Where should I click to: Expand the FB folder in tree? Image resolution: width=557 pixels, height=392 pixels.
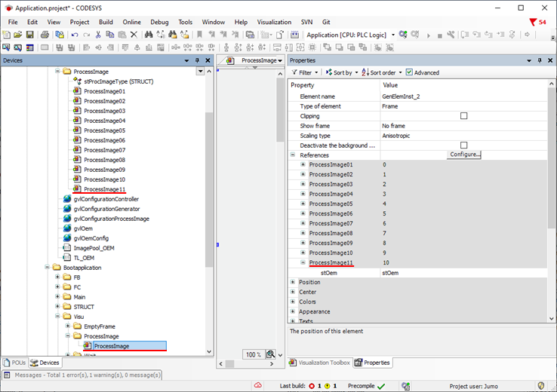pyautogui.click(x=57, y=277)
